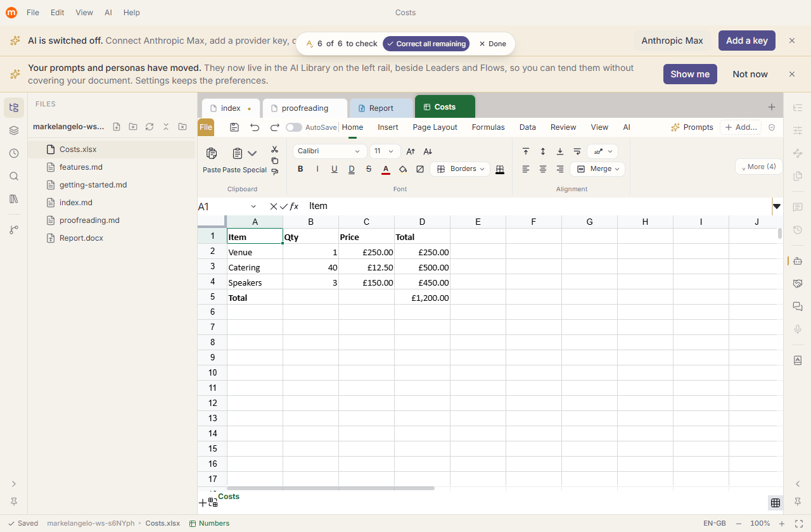Open the Edit menu

(58, 13)
